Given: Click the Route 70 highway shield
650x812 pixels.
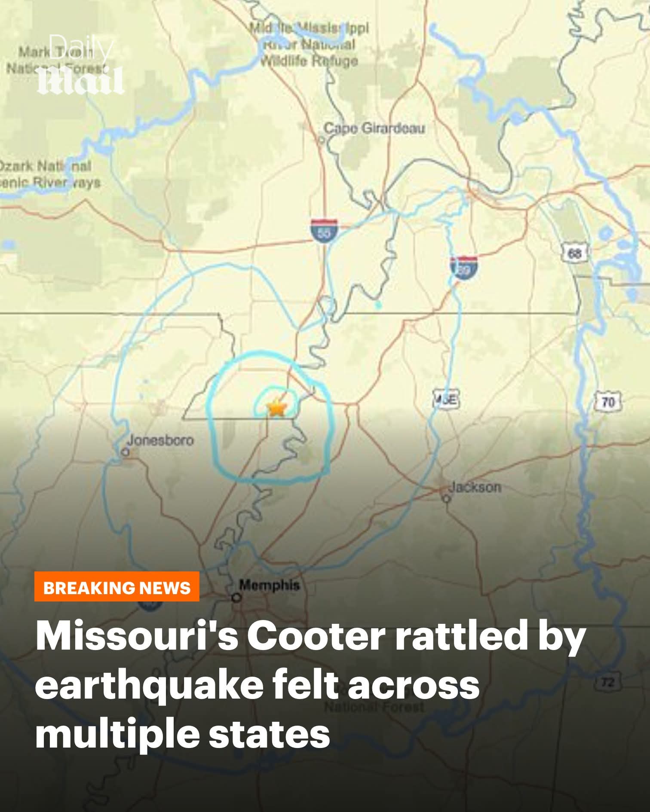Looking at the screenshot, I should 608,402.
